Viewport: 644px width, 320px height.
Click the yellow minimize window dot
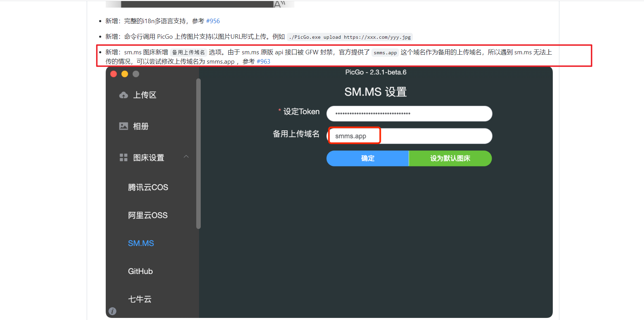coord(125,74)
